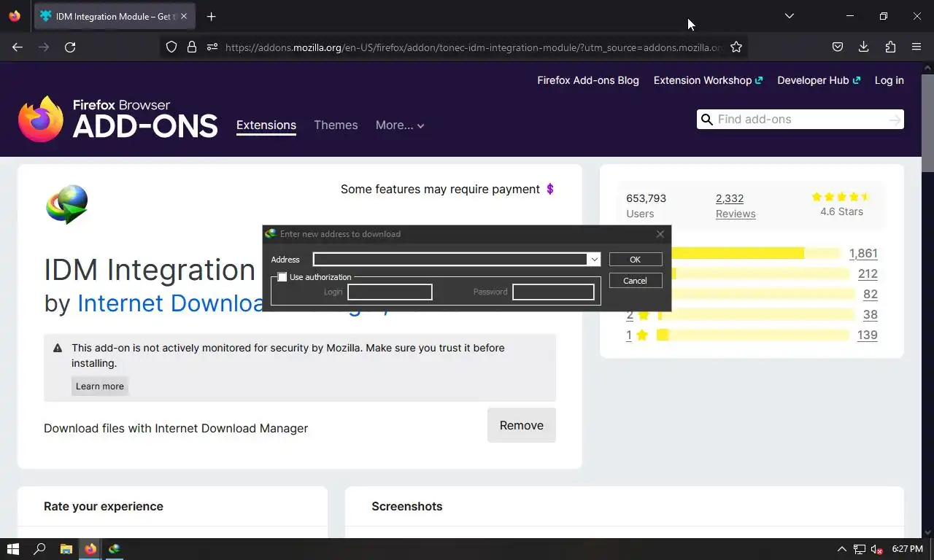The image size is (934, 560).
Task: Open the Downloads panel
Action: pyautogui.click(x=864, y=47)
